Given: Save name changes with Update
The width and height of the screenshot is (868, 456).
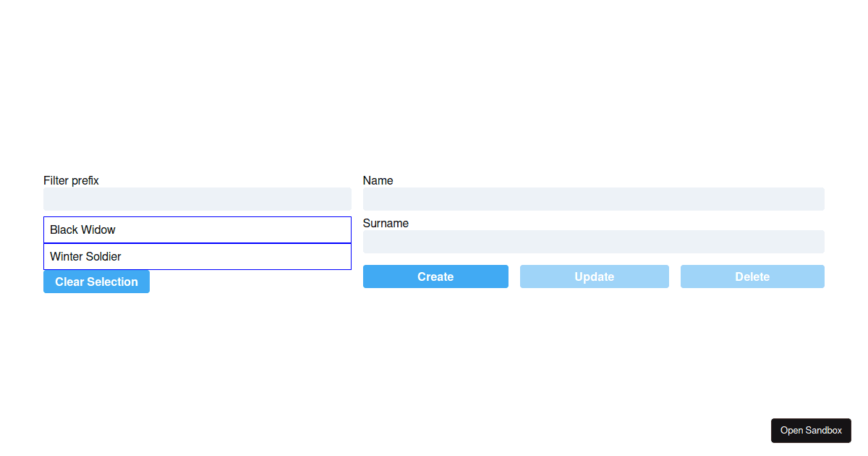Looking at the screenshot, I should pos(594,276).
